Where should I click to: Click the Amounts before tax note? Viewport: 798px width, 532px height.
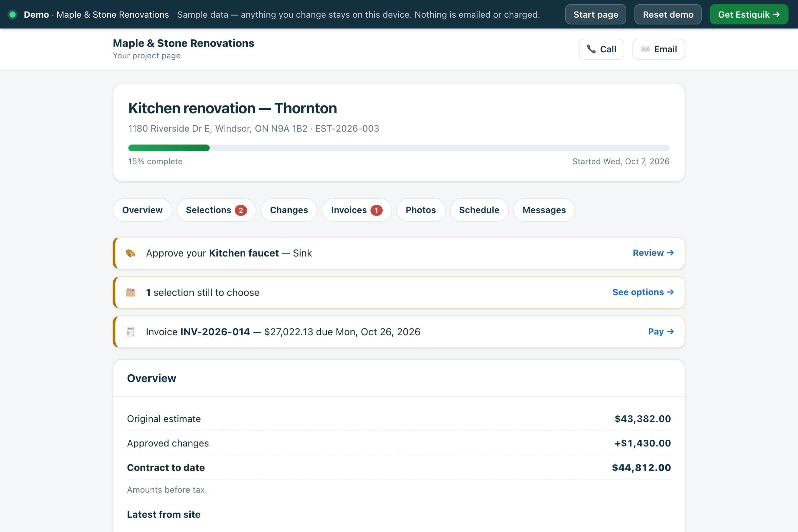167,490
